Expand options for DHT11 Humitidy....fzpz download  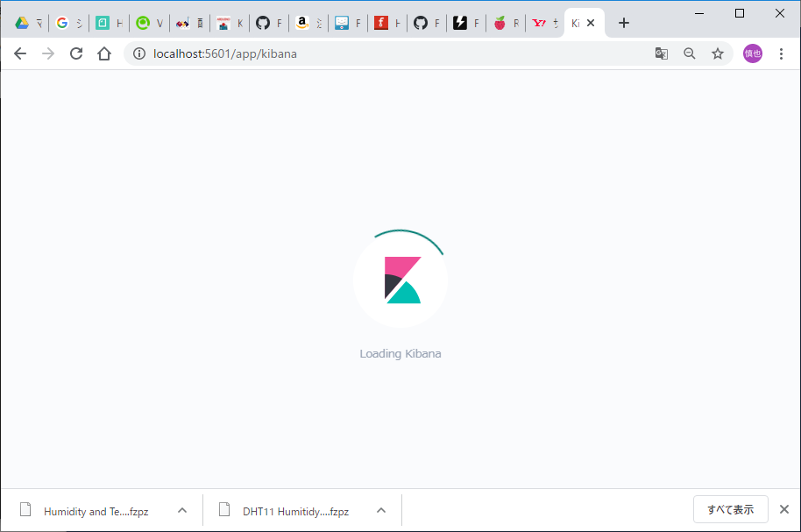381,510
